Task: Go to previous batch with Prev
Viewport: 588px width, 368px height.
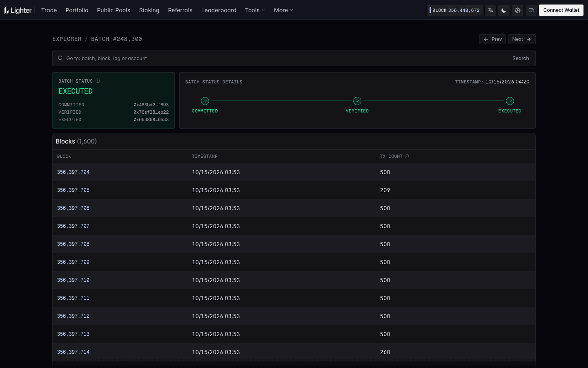Action: [x=492, y=39]
